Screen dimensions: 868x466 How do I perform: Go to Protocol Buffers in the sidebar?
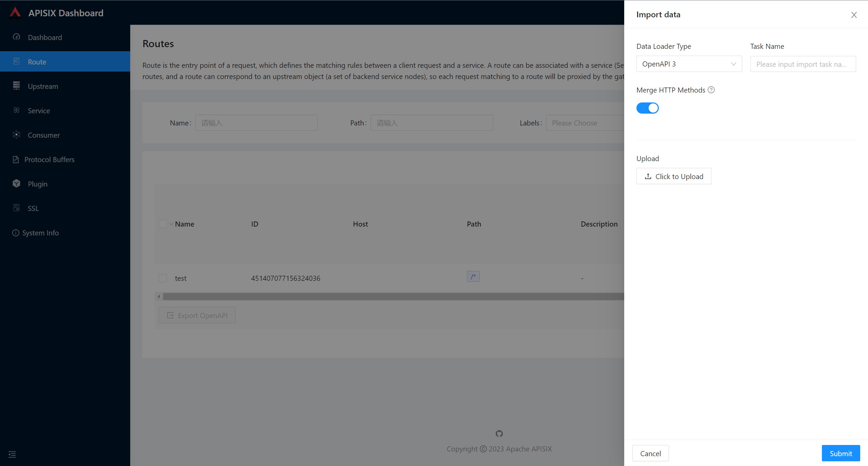tap(49, 159)
